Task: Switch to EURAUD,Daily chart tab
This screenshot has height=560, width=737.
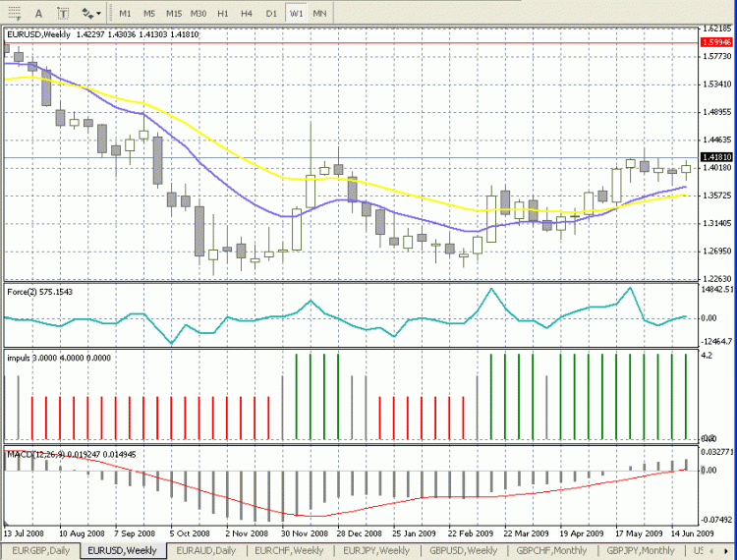Action: pos(202,550)
